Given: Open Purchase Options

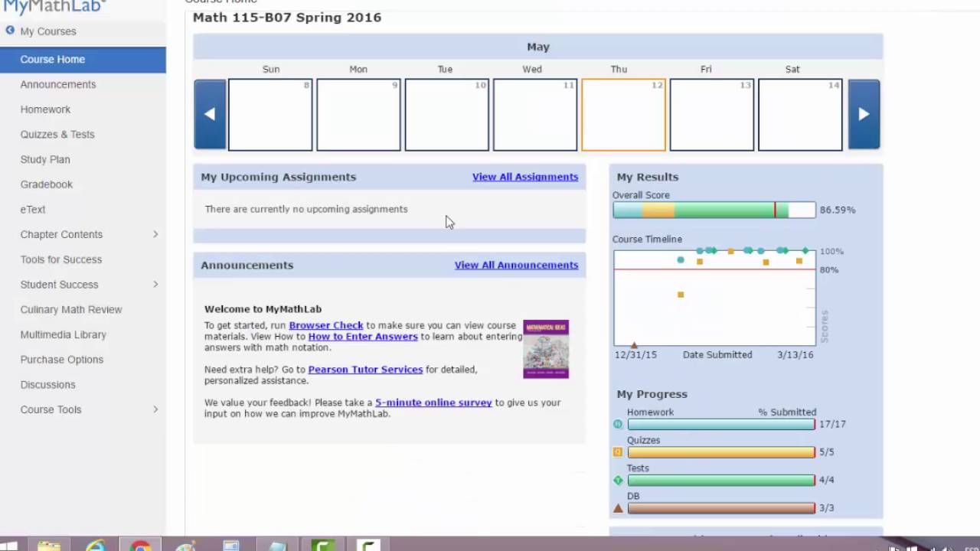Looking at the screenshot, I should click(62, 360).
